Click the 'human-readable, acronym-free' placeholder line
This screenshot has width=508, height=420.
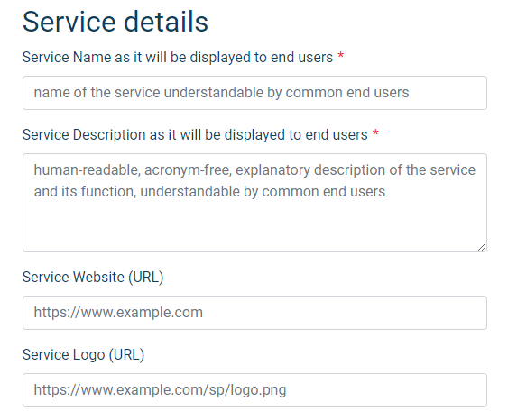tap(254, 170)
